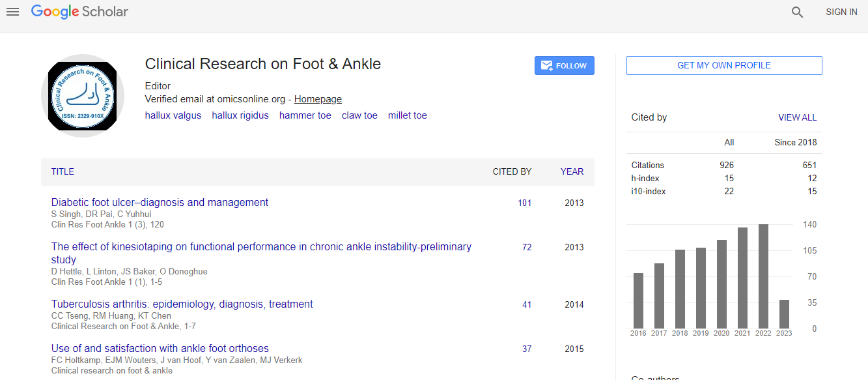Open the hamburger menu icon
The height and width of the screenshot is (380, 868).
(x=12, y=12)
